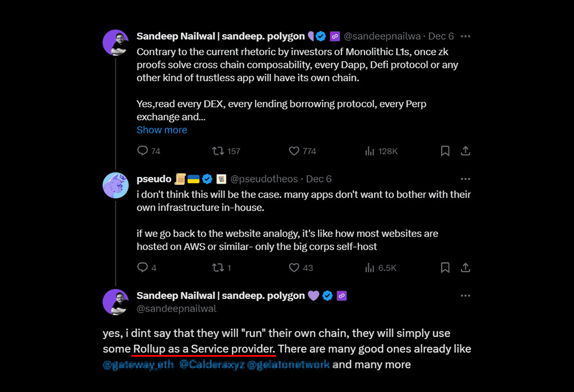This screenshot has width=574, height=392.
Task: Retweet pseudo's reply tweet
Action: click(x=218, y=268)
